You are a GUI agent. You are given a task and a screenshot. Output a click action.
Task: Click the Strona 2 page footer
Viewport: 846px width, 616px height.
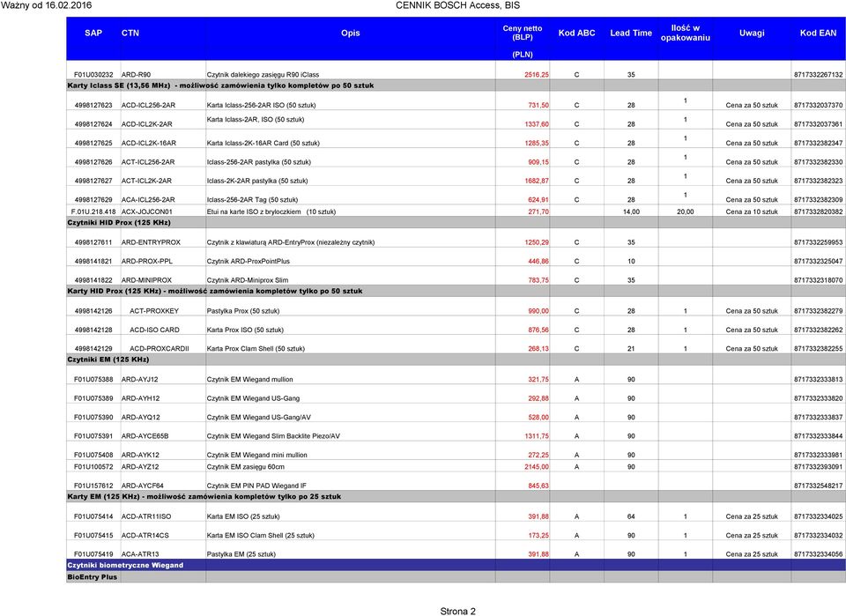click(457, 611)
